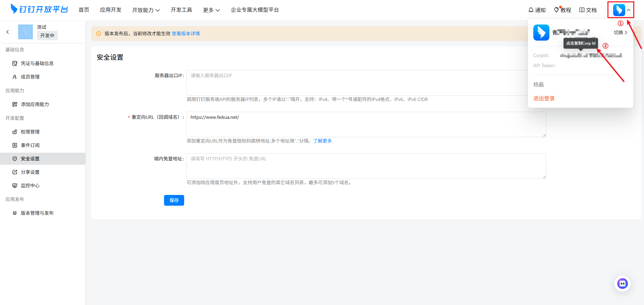Open 版本管理与发布 in the sidebar
Screen dimensions: 644x305
[37, 213]
